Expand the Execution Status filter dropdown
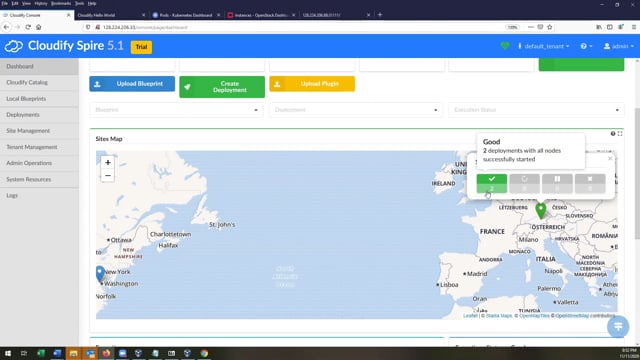This screenshot has width=640, height=360. (x=536, y=110)
